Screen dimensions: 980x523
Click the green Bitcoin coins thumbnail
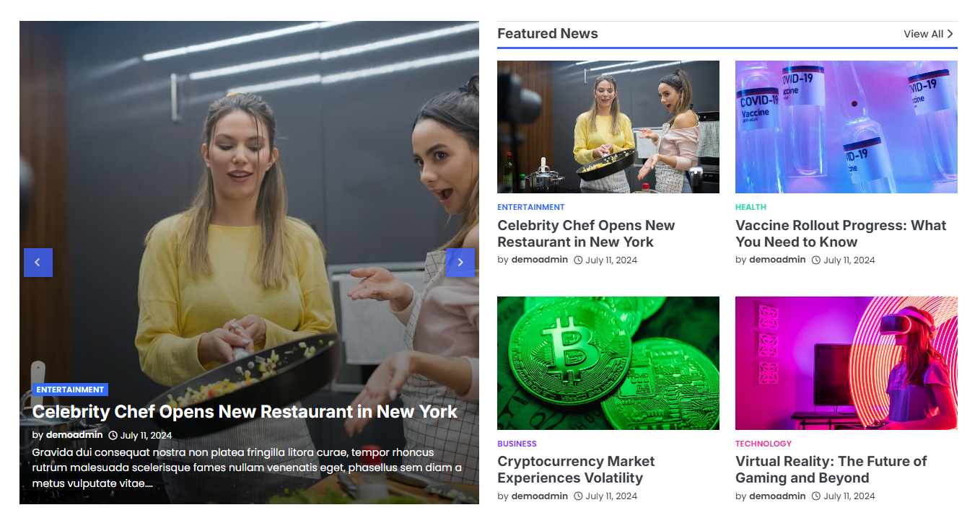click(608, 363)
